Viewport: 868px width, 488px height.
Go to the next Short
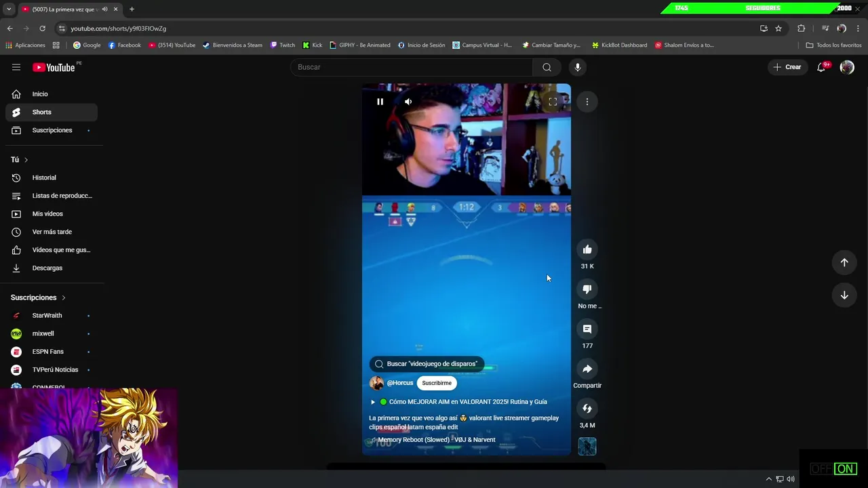click(x=844, y=295)
